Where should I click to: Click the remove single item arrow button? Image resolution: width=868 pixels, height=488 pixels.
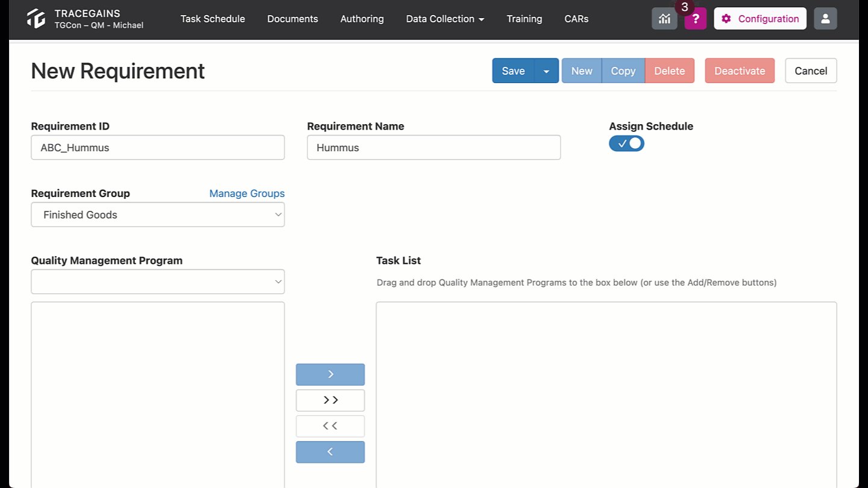330,452
